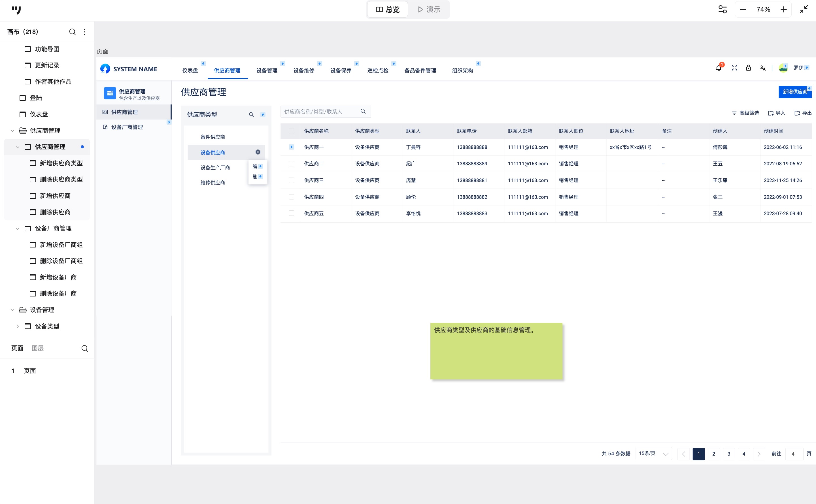816x504 pixels.
Task: Tick the checkbox for 供应商五
Action: [x=292, y=213]
